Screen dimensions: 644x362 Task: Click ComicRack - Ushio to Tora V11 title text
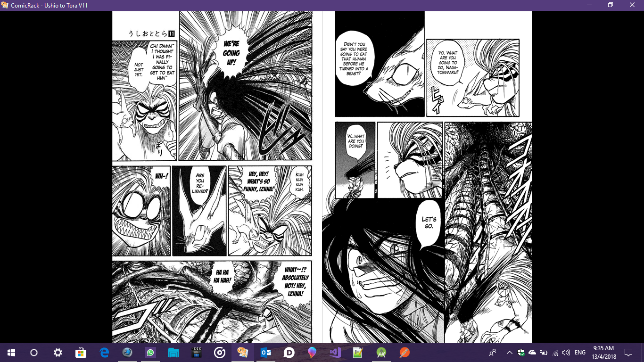[50, 5]
